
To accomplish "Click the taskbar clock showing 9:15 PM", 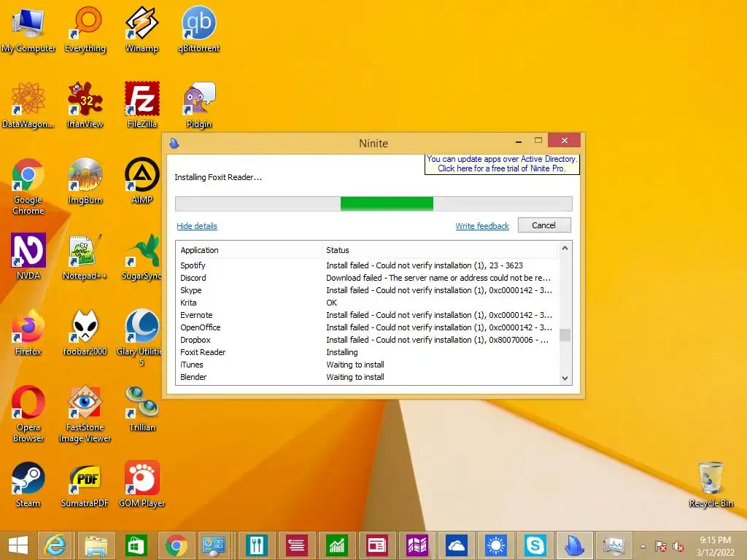I will (715, 546).
